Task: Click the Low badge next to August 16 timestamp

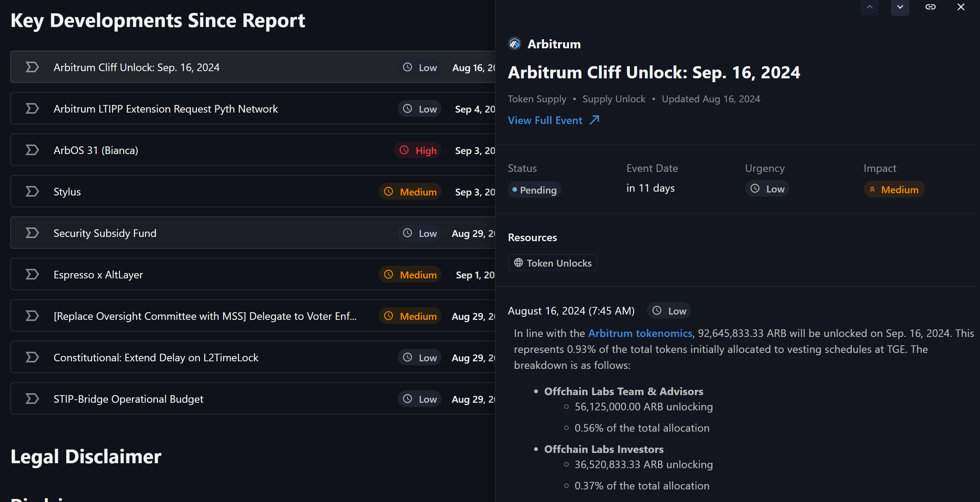Action: [x=669, y=311]
